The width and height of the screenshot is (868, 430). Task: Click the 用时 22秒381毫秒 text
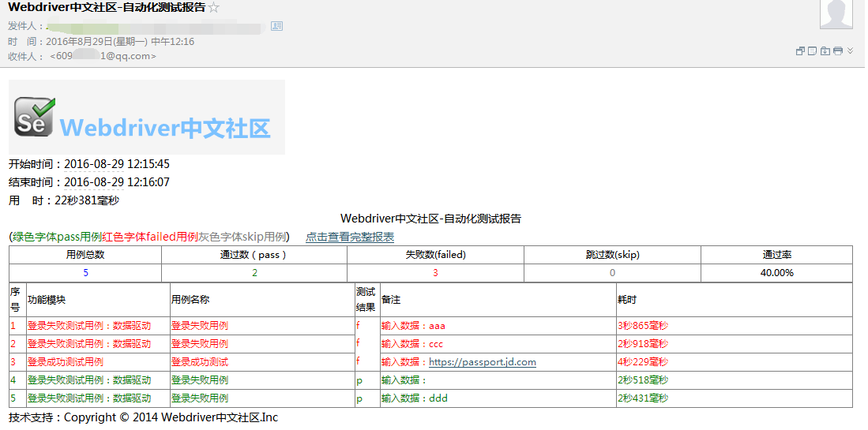64,200
